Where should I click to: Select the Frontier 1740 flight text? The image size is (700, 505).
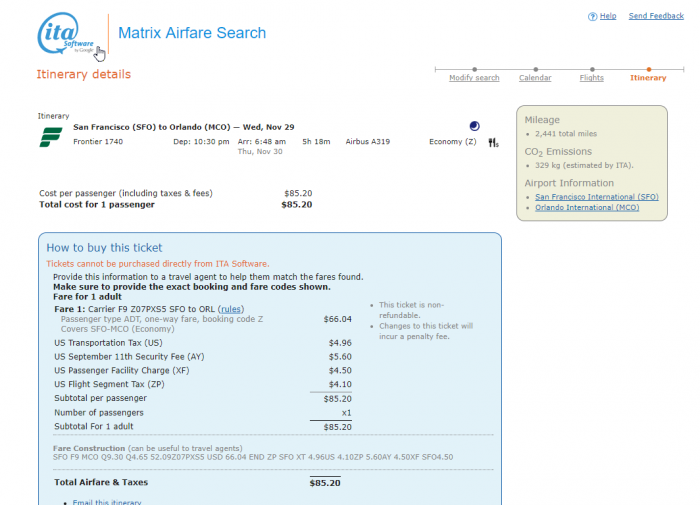tap(98, 142)
